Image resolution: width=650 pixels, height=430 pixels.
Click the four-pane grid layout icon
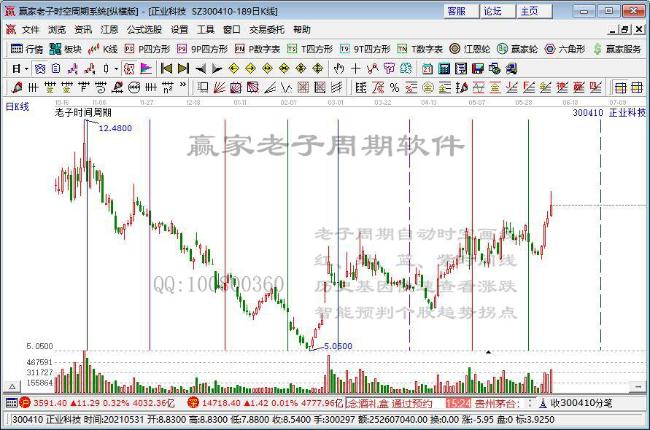click(x=621, y=87)
